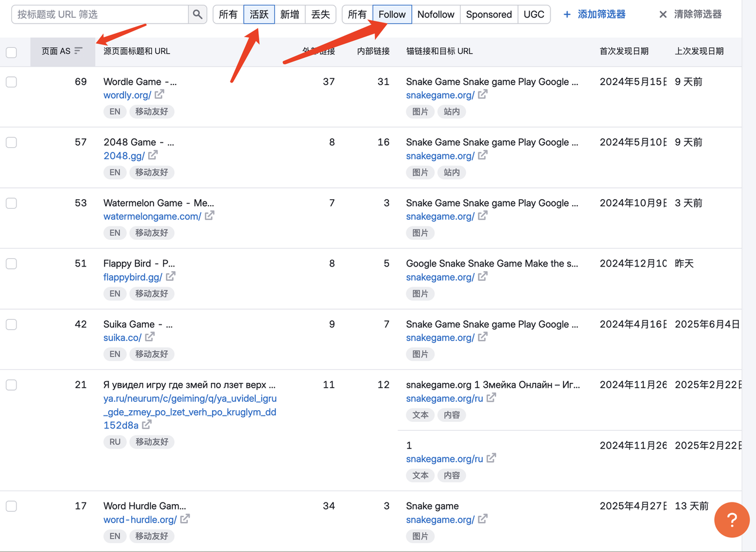Viewport: 756px width, 552px height.
Task: Check the select-all checkbox in table header
Action: (11, 52)
